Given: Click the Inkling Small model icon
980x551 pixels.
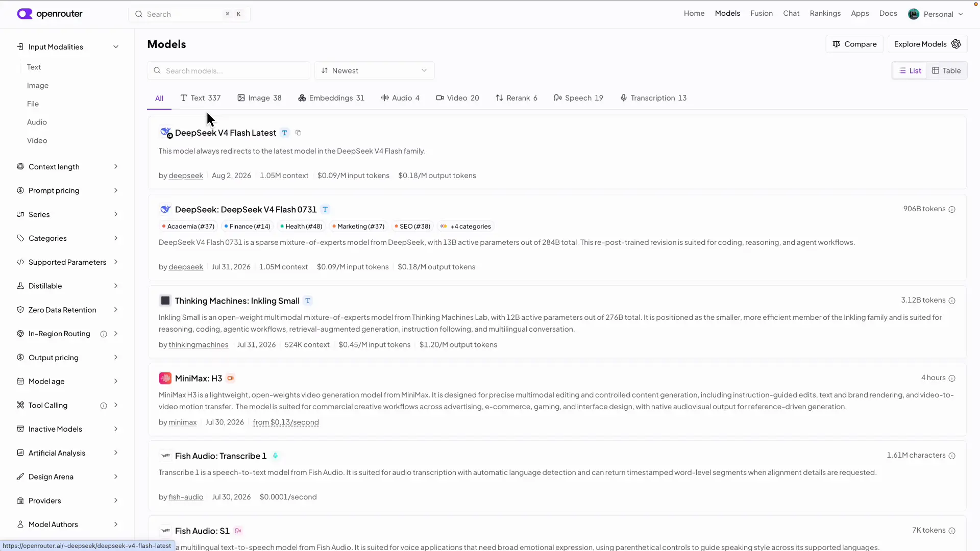Looking at the screenshot, I should pos(165,301).
